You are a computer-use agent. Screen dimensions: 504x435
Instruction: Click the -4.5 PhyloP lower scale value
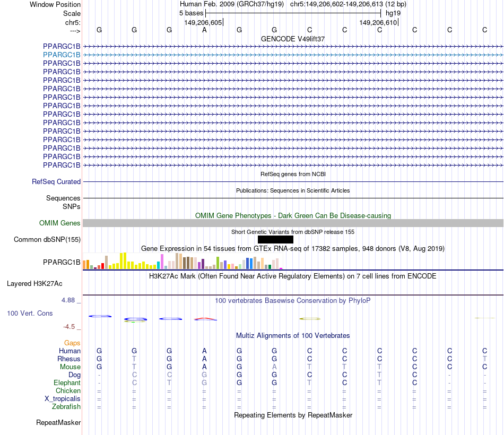(69, 327)
